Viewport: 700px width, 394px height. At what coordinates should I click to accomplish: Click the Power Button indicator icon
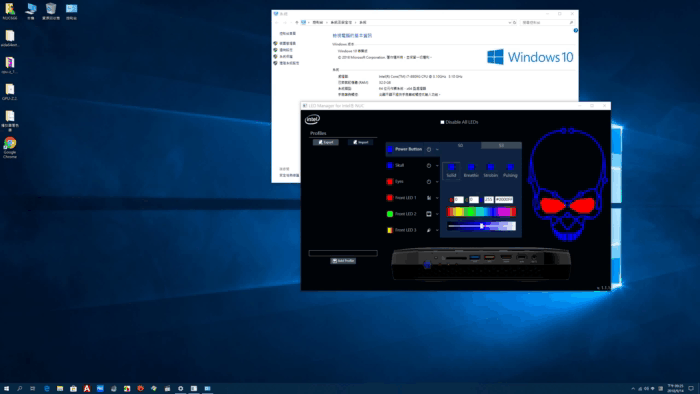[x=429, y=149]
